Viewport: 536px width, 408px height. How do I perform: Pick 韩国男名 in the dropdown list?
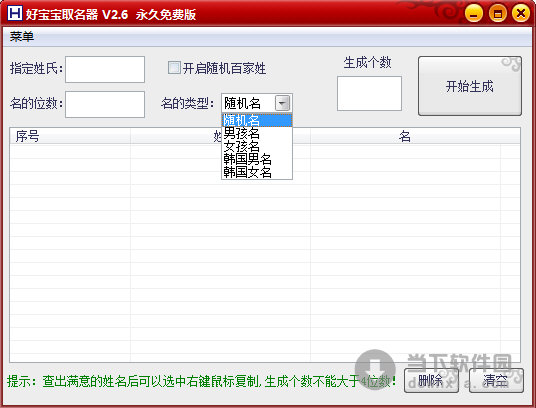257,159
